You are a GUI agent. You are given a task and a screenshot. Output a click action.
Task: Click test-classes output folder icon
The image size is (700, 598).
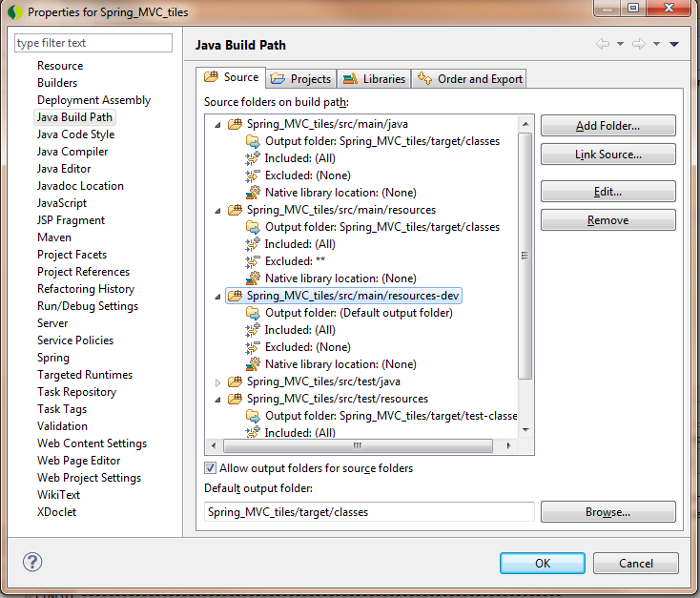pyautogui.click(x=253, y=416)
